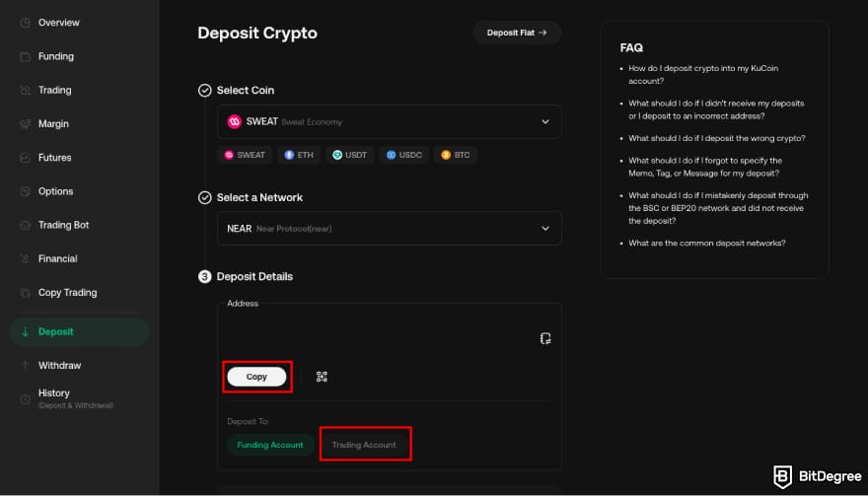
Task: Click the Margin sidebar icon
Action: pos(26,124)
